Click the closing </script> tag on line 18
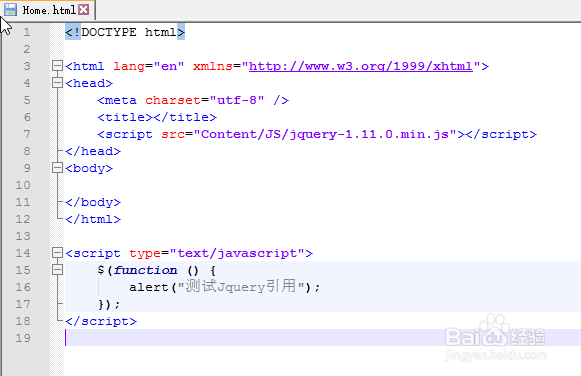Screen dimensions: 581x376 (x=101, y=321)
